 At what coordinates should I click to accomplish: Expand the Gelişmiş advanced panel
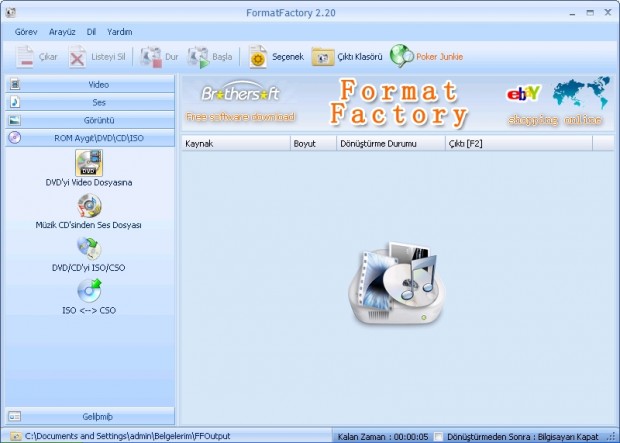coord(90,416)
